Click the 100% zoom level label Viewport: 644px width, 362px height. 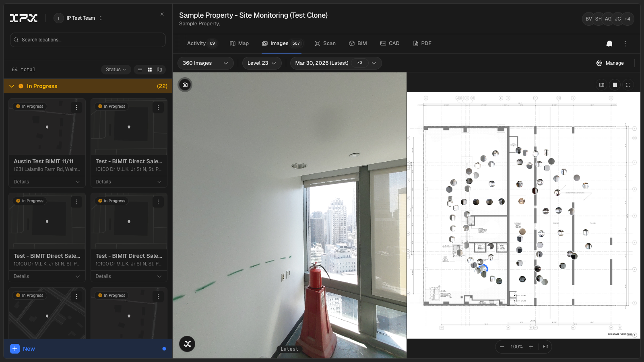coord(516,347)
